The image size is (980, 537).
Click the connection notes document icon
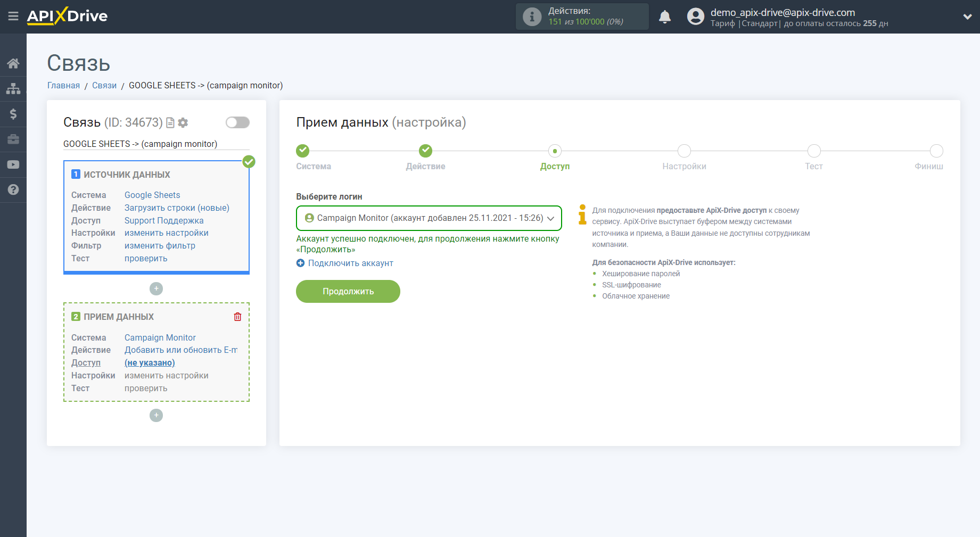[170, 123]
